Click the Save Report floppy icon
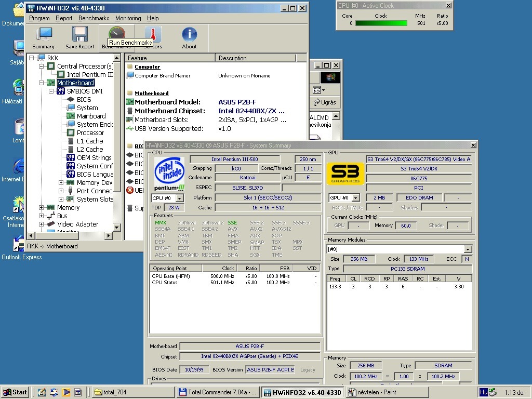The width and height of the screenshot is (532, 399). click(79, 37)
